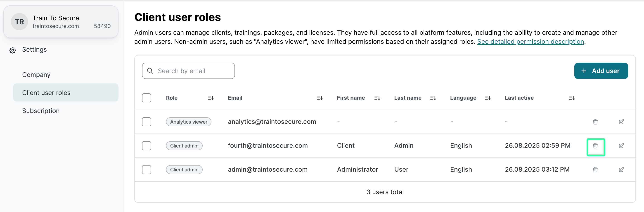The height and width of the screenshot is (212, 644).
Task: Delete the analytics@traintosecure.com user
Action: pyautogui.click(x=595, y=122)
